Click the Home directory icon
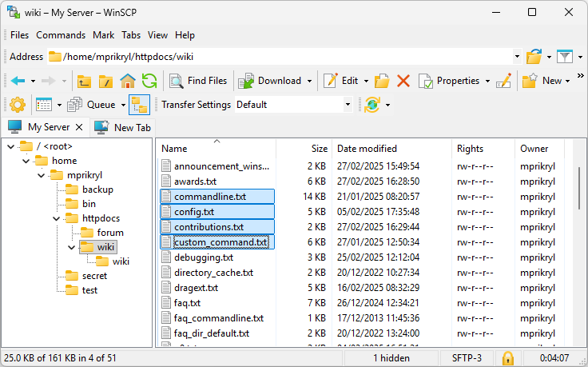The width and height of the screenshot is (588, 367). [127, 81]
